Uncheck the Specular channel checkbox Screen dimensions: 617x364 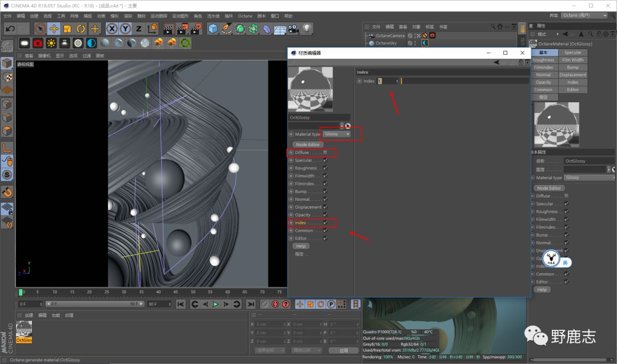pyautogui.click(x=325, y=160)
